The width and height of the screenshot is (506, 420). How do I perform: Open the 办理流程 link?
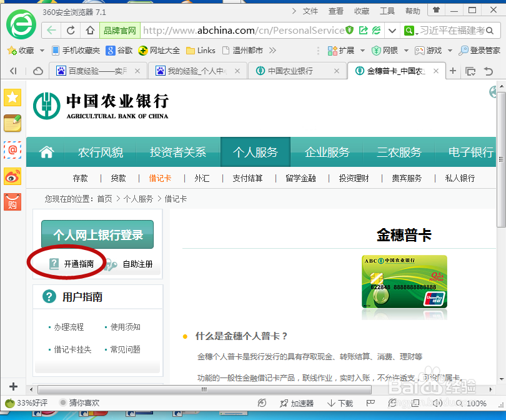tap(69, 327)
